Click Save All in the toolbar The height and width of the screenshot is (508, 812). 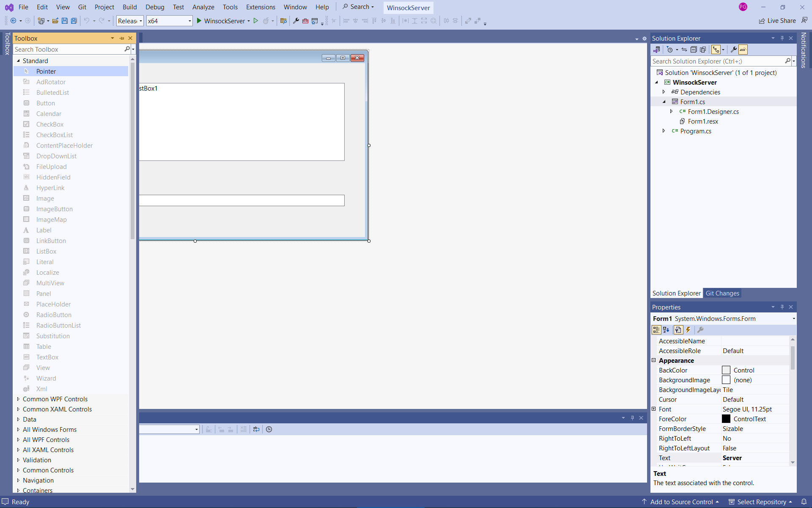(x=74, y=21)
